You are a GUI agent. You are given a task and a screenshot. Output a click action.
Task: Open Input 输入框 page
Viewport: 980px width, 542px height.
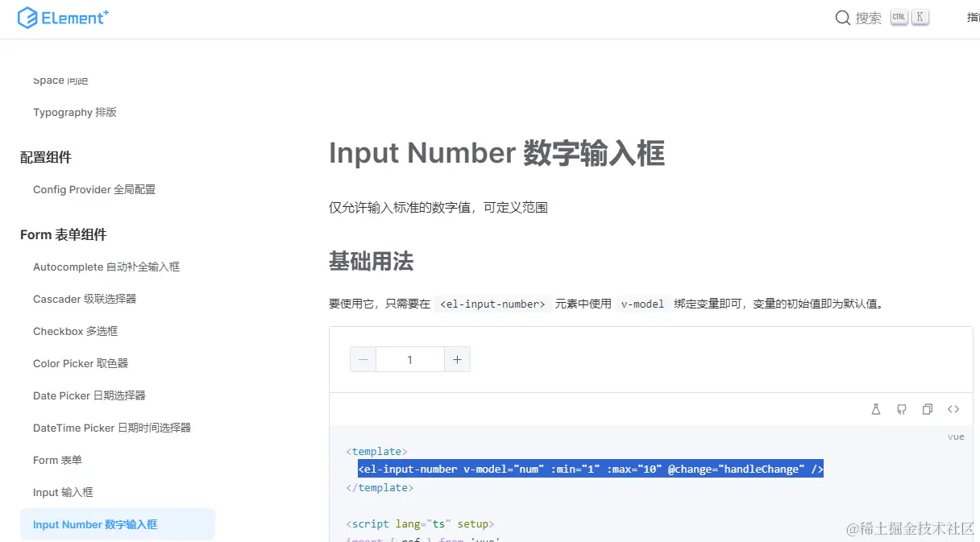[x=64, y=492]
